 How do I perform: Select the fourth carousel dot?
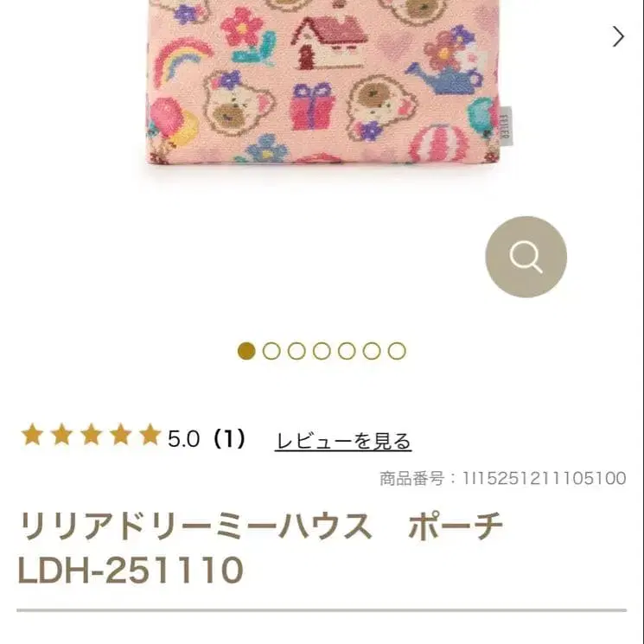(x=322, y=351)
